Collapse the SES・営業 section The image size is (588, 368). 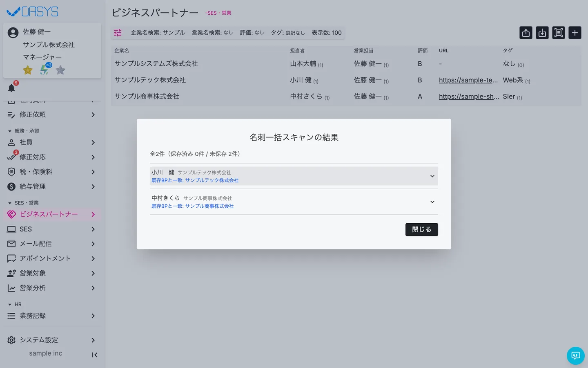(x=23, y=203)
